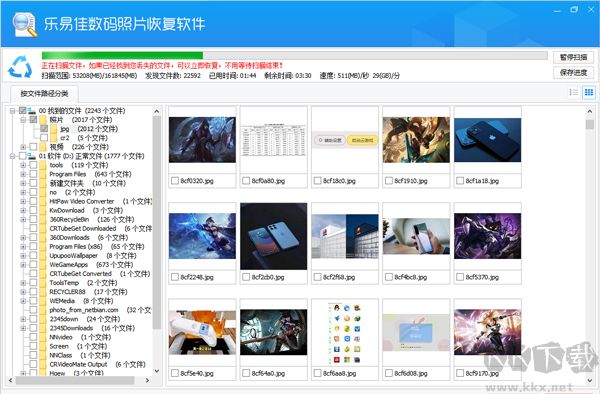600x394 pixels.
Task: Expand the Program Files (643) node
Action: [x=23, y=174]
